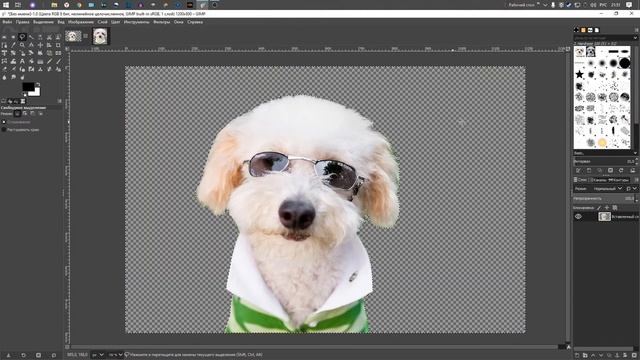Select the Pencil tool
The image size is (640, 360).
coord(49,61)
